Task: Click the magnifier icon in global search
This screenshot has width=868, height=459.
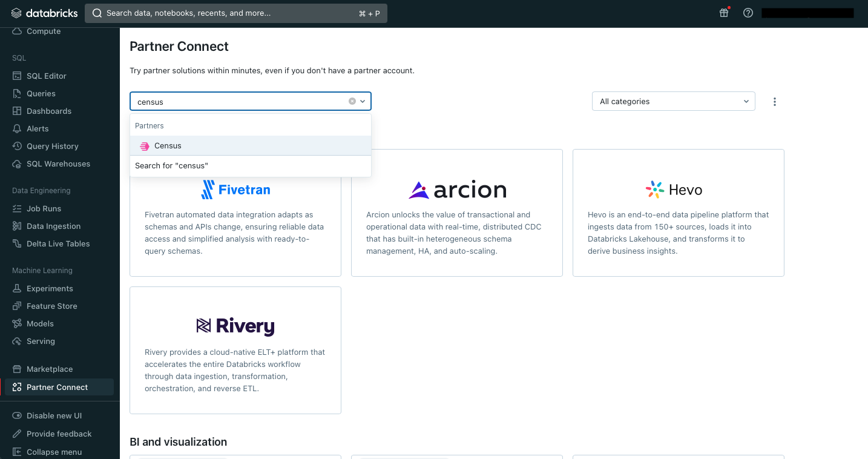Action: [x=97, y=13]
